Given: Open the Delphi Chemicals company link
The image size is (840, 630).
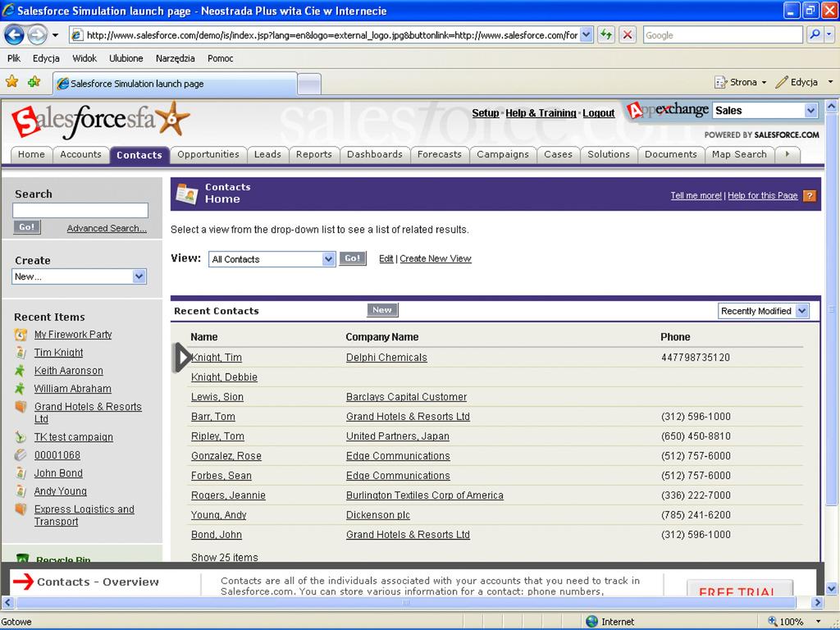Looking at the screenshot, I should tap(386, 358).
